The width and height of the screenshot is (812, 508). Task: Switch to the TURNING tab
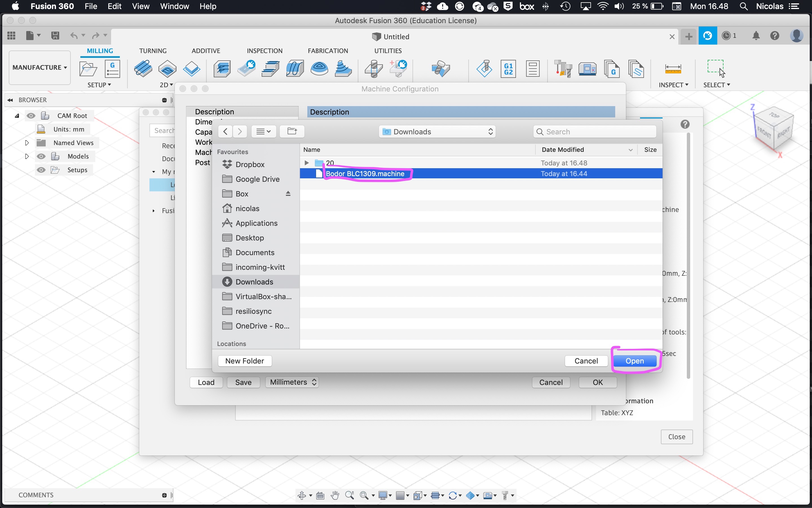coord(153,51)
